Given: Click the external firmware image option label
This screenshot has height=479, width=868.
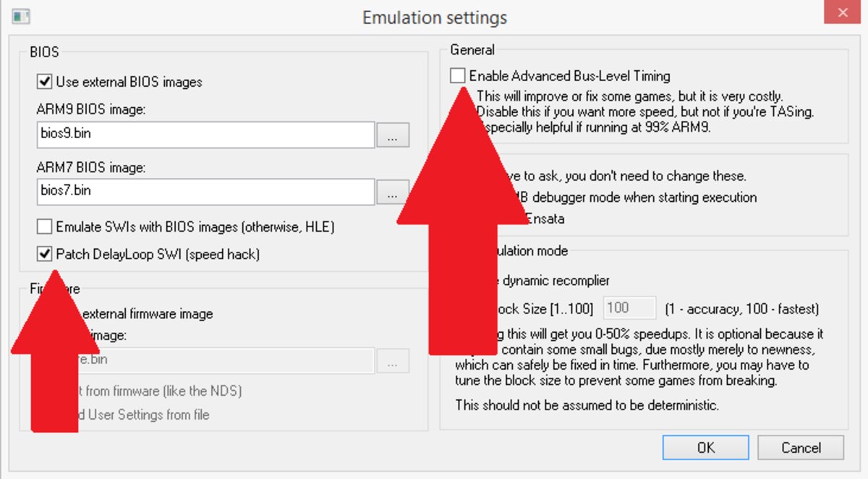Looking at the screenshot, I should (x=148, y=313).
